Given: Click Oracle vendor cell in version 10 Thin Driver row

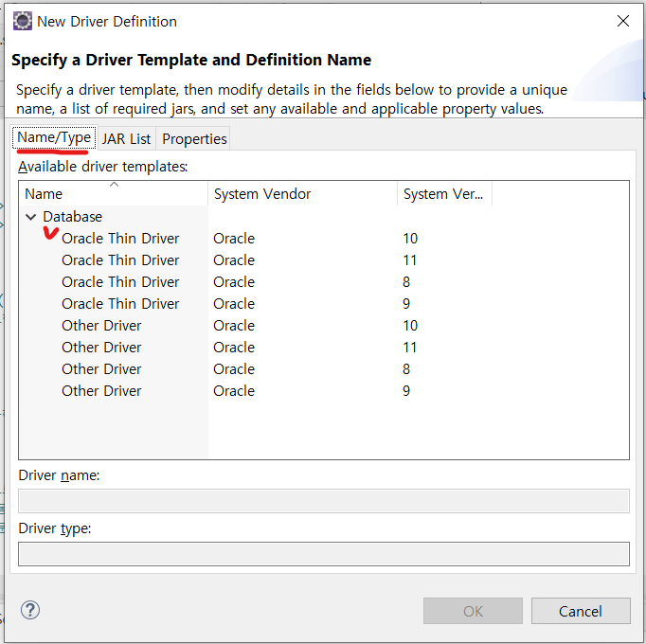Looking at the screenshot, I should click(234, 239).
